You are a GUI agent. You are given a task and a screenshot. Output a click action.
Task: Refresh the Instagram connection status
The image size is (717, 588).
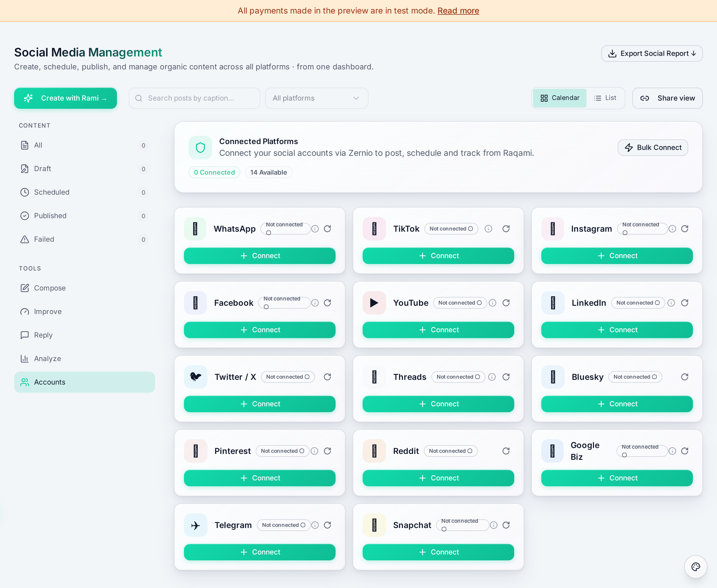pos(684,229)
